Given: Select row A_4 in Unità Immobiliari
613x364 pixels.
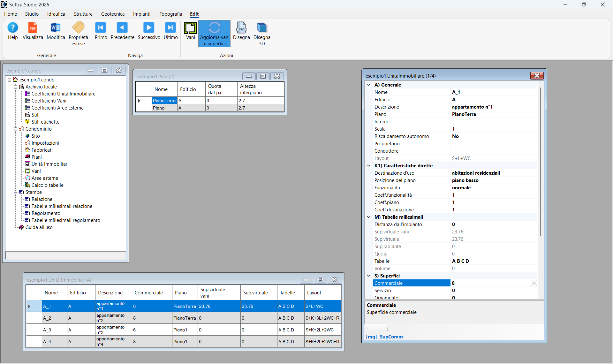Looking at the screenshot, I should (x=184, y=342).
